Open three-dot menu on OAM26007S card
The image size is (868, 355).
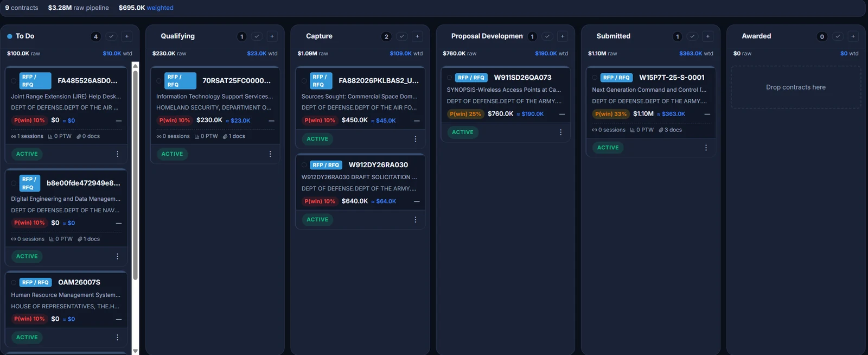[x=117, y=337]
